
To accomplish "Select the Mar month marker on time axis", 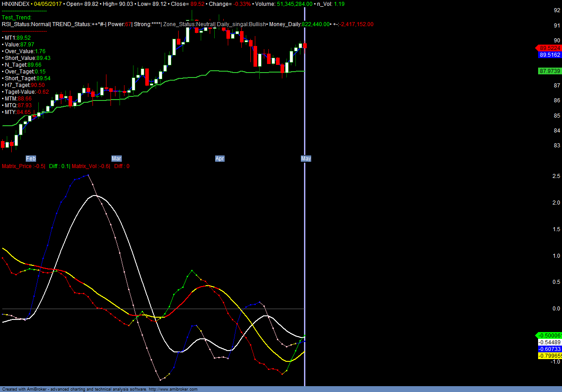I will point(116,159).
